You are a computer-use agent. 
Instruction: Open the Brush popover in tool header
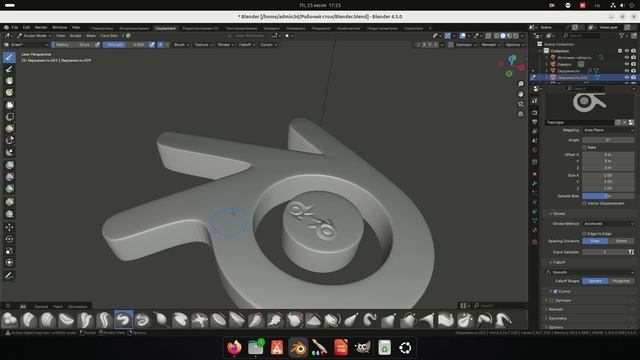coord(181,44)
